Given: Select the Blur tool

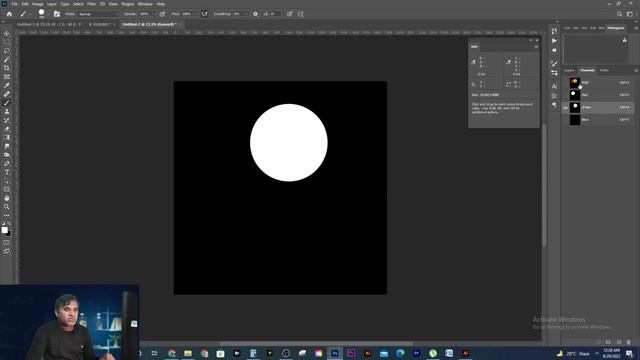Looking at the screenshot, I should pyautogui.click(x=7, y=146).
